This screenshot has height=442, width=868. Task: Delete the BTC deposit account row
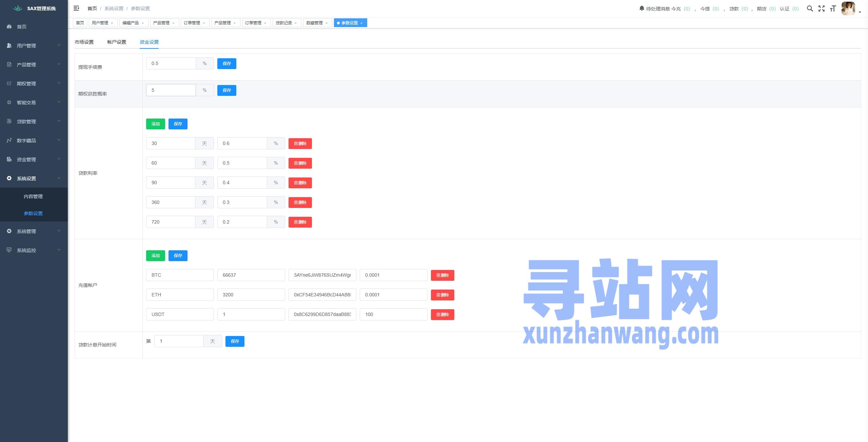(x=442, y=275)
